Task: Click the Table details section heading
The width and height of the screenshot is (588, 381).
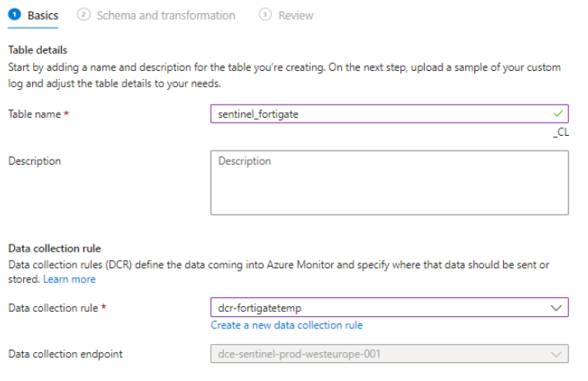Action: pos(38,50)
